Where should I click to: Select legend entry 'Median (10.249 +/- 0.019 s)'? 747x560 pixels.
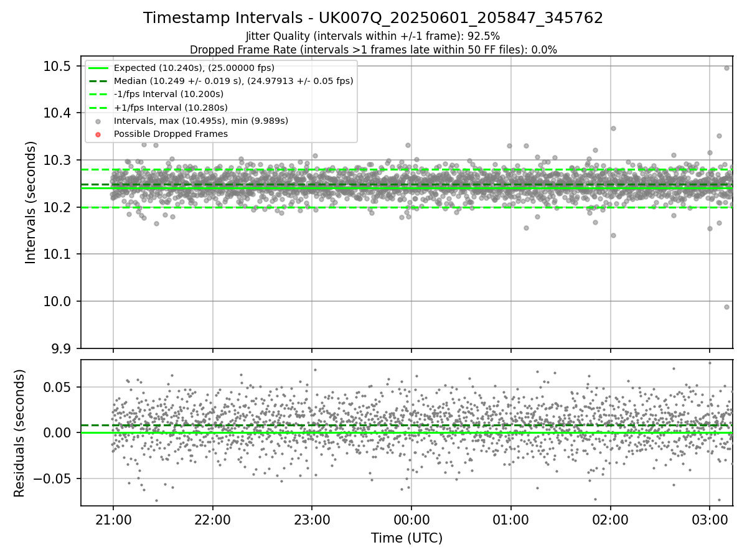click(233, 81)
